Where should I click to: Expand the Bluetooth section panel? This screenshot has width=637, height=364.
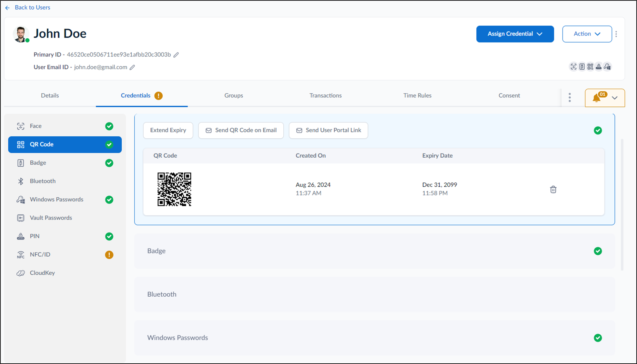pos(374,294)
